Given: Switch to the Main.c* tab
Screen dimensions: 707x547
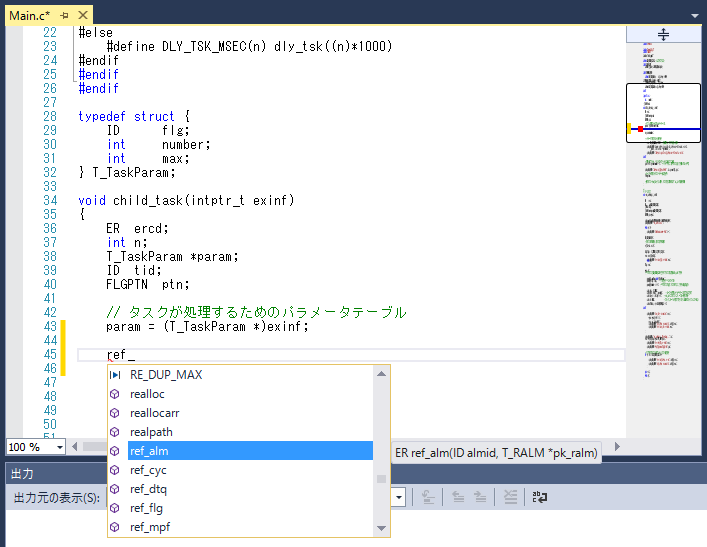Looking at the screenshot, I should [x=31, y=15].
